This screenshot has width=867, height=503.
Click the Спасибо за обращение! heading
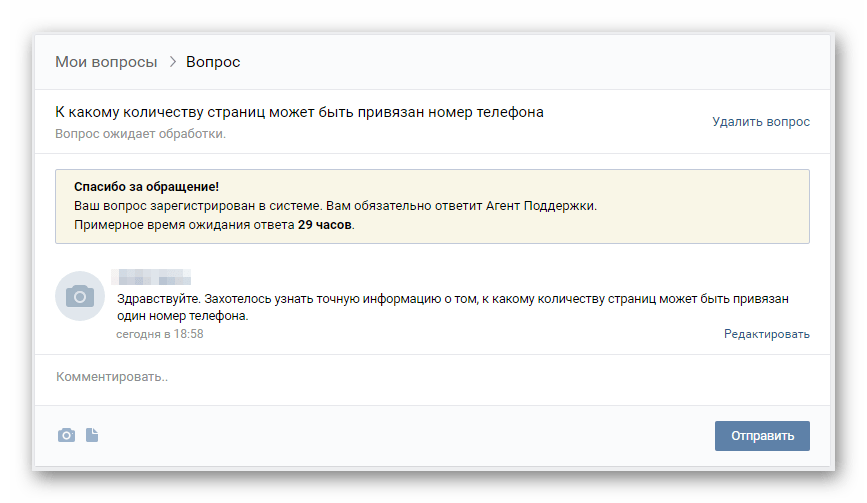tap(146, 187)
